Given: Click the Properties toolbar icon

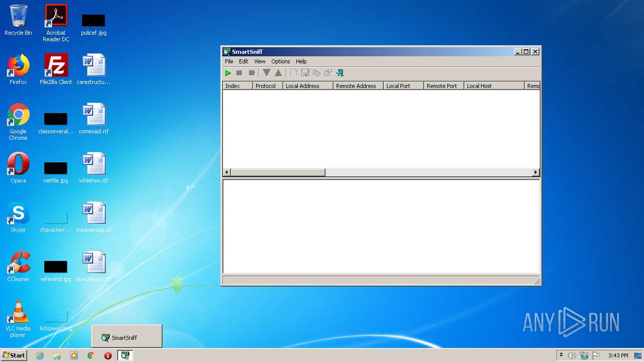Looking at the screenshot, I should tap(328, 73).
